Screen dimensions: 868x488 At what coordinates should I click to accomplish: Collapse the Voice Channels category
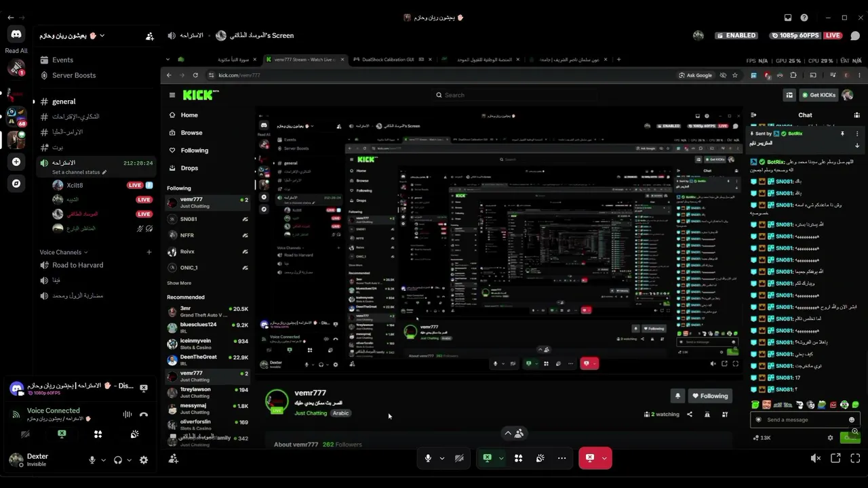click(64, 252)
